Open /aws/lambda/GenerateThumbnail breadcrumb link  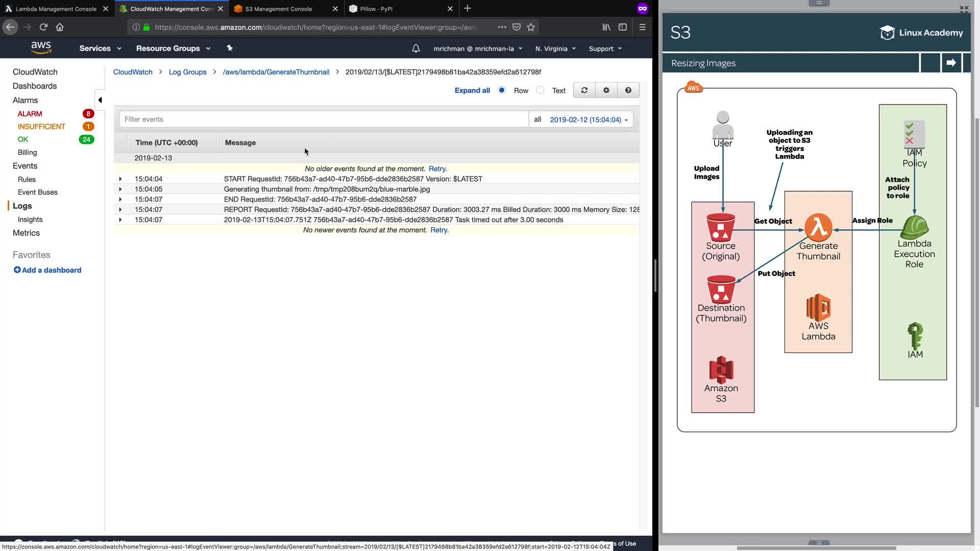(x=276, y=72)
